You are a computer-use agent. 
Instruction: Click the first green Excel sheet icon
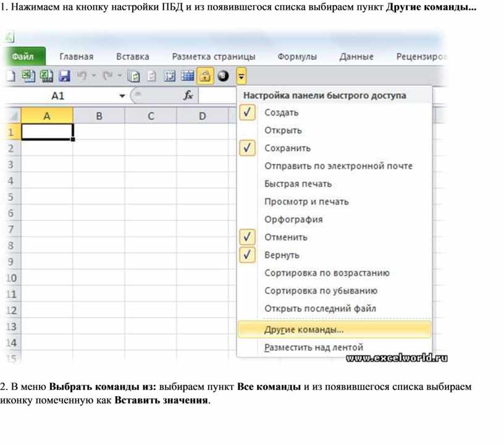click(28, 76)
